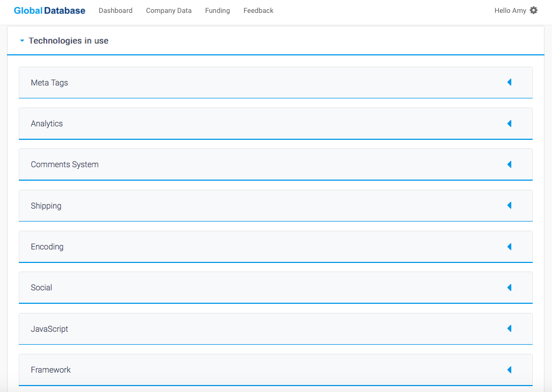Open the Feedback menu item
Image resolution: width=552 pixels, height=392 pixels.
(x=259, y=11)
